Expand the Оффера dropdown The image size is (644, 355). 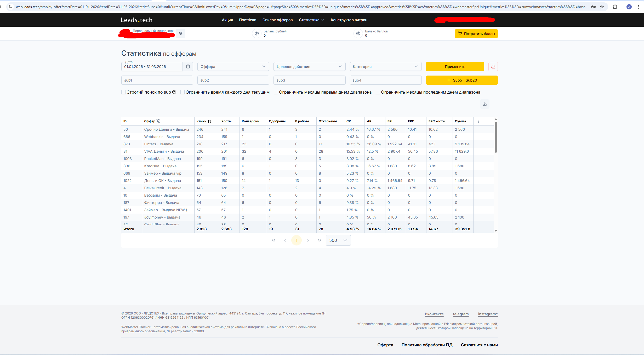click(233, 67)
